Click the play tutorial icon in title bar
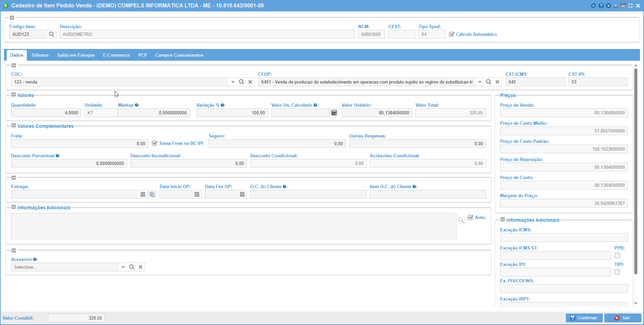 (608, 6)
